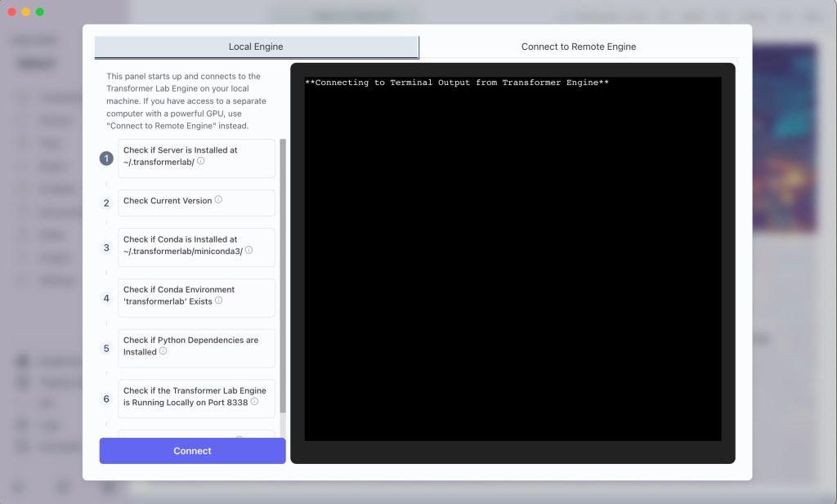The image size is (837, 504).
Task: Open the Connect to Remote Engine tab
Action: pyautogui.click(x=578, y=47)
